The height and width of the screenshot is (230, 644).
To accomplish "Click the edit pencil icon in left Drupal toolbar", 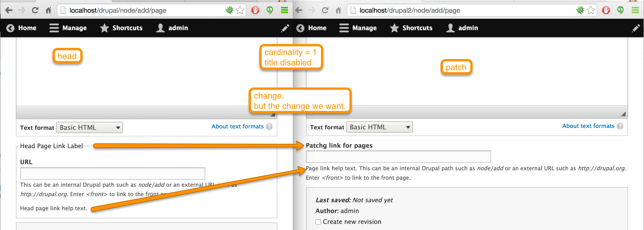I will point(285,28).
